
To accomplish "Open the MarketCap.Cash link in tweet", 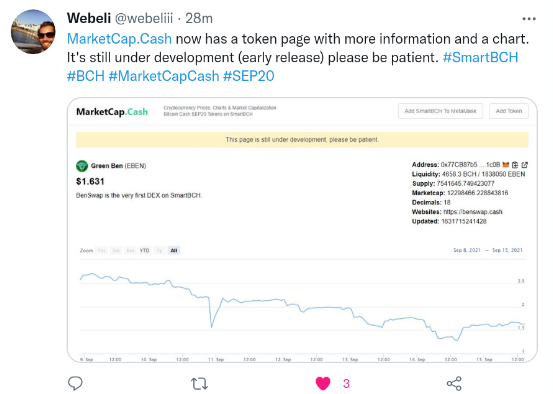I will (x=119, y=39).
